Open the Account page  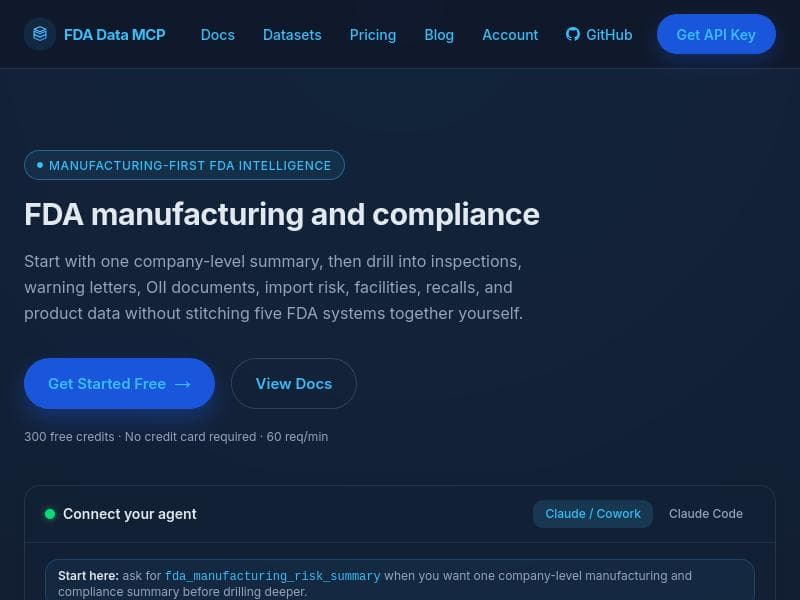[510, 35]
